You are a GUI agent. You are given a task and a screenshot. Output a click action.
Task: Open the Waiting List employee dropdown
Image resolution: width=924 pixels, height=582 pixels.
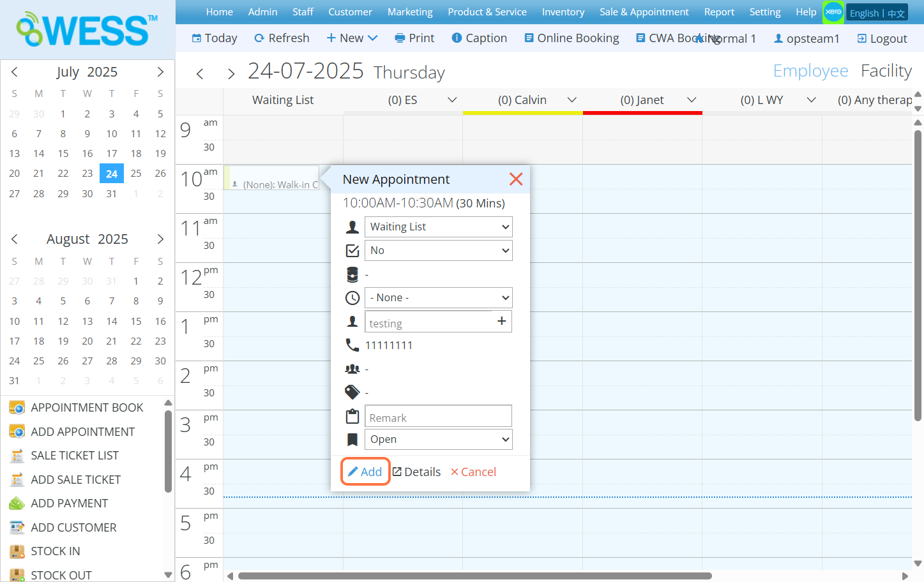438,227
